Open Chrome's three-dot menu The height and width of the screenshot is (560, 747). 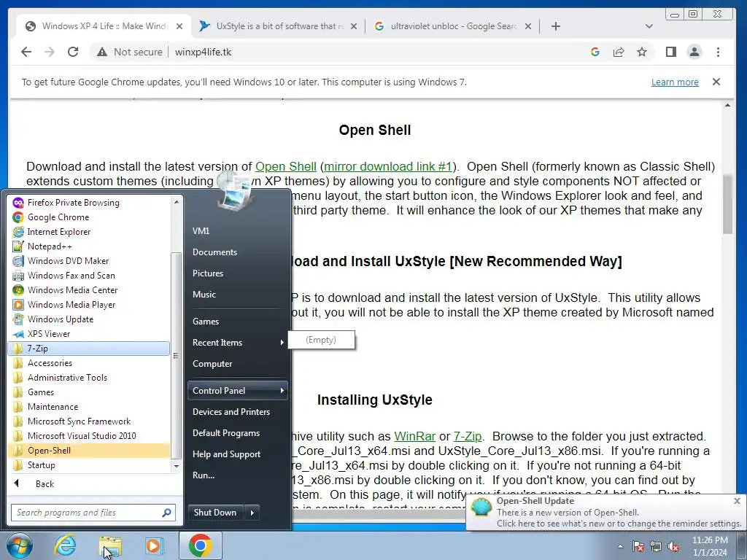click(x=718, y=52)
